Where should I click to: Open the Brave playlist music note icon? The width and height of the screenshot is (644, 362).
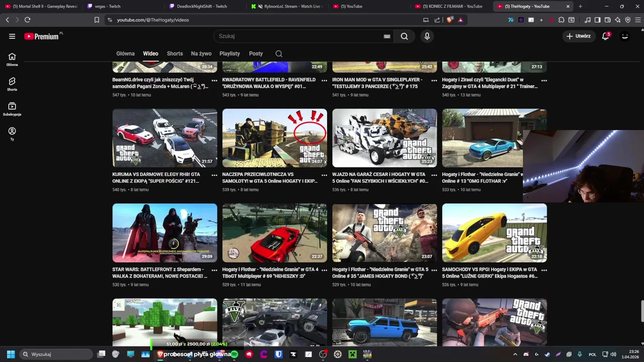tap(588, 20)
